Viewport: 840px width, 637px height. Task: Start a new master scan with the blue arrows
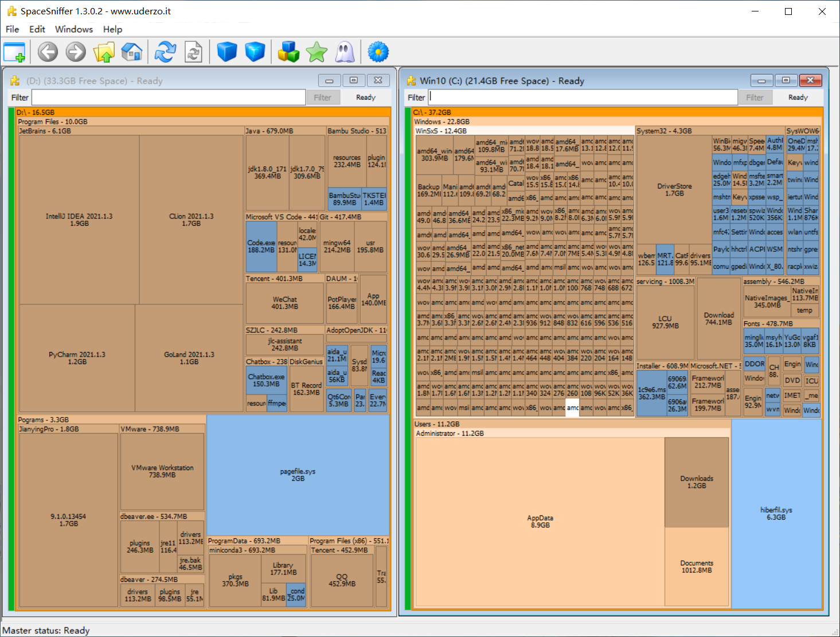click(x=165, y=52)
